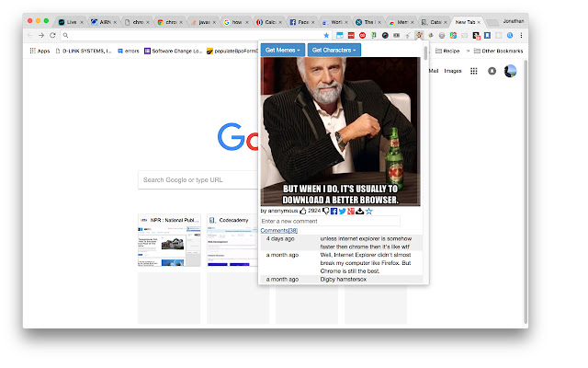Switch to the Facebook tab
The height and width of the screenshot is (368, 588).
(x=302, y=22)
